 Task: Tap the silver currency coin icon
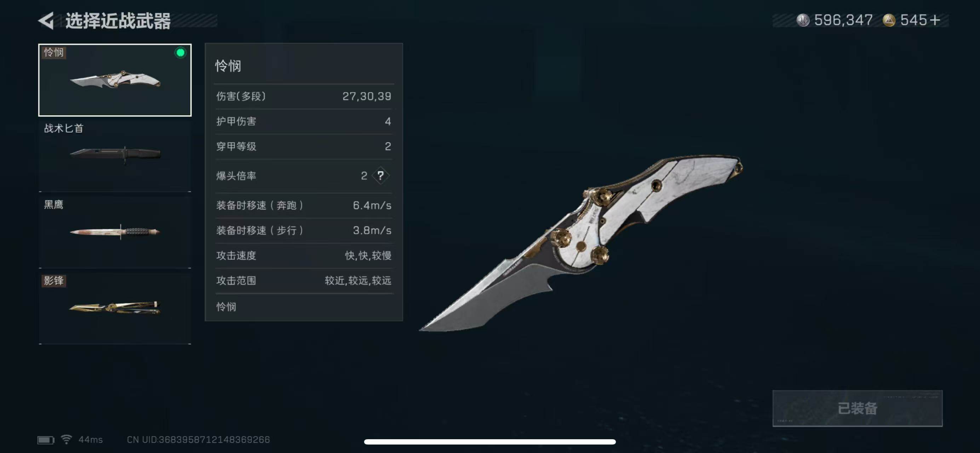803,20
